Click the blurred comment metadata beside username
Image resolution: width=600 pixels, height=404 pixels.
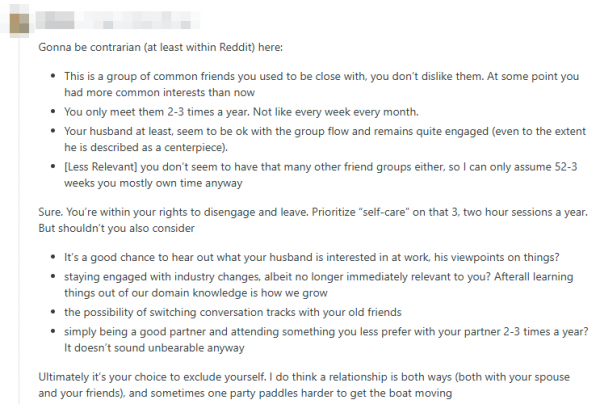(140, 19)
